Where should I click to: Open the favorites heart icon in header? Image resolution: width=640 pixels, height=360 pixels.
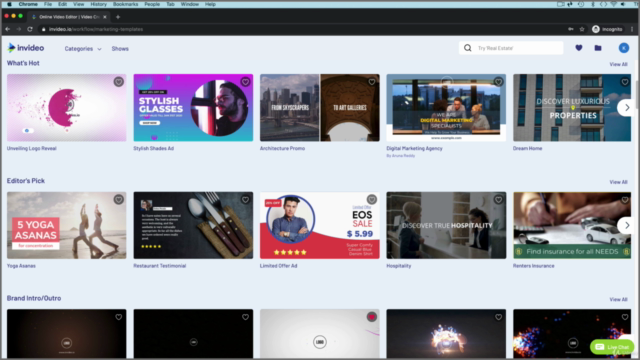(x=579, y=48)
